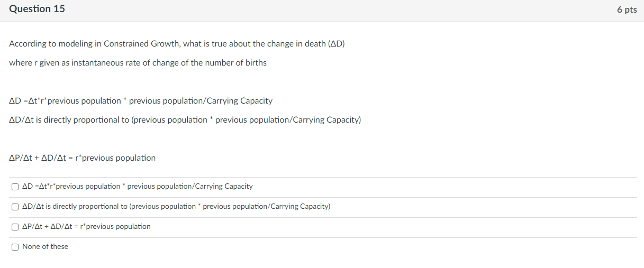The height and width of the screenshot is (268, 644).
Task: Click the answer option label 'ΔD =Δt*r*previous population…'
Action: pyautogui.click(x=138, y=187)
